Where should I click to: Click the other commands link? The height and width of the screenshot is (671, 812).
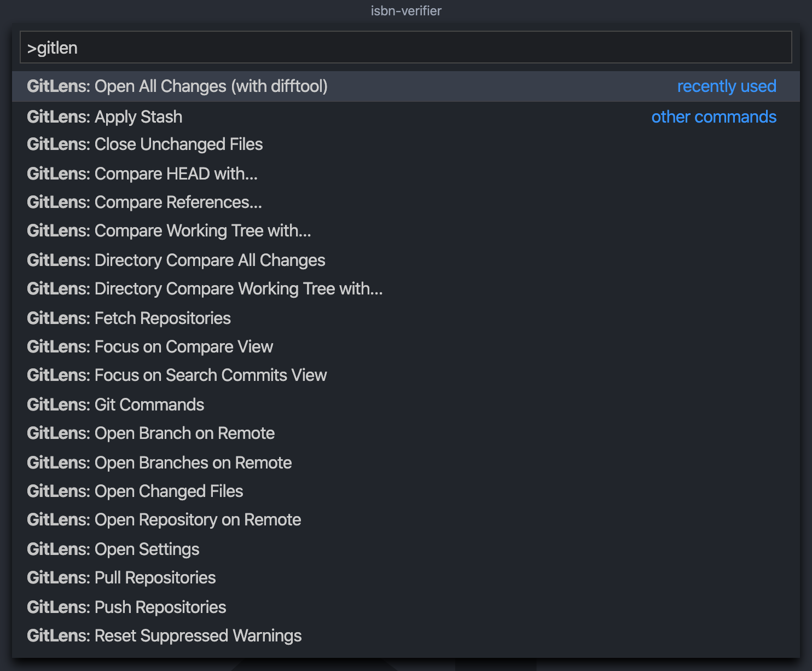pyautogui.click(x=714, y=117)
